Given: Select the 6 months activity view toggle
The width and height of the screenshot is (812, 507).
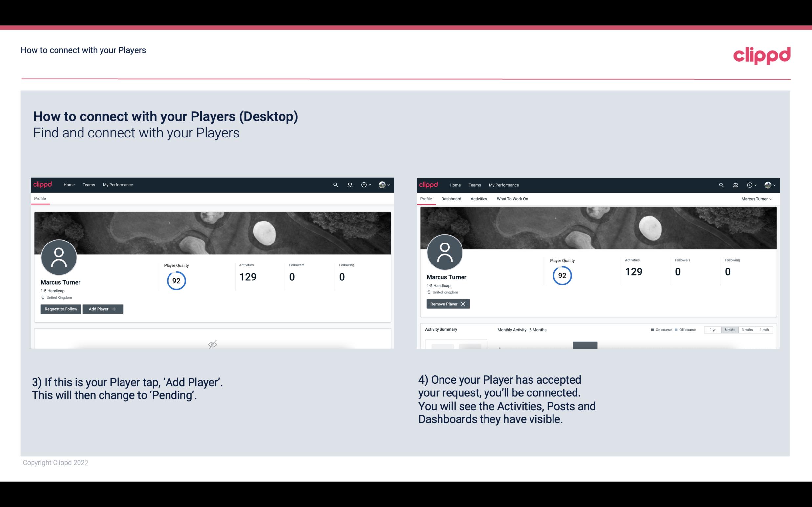Looking at the screenshot, I should [729, 329].
